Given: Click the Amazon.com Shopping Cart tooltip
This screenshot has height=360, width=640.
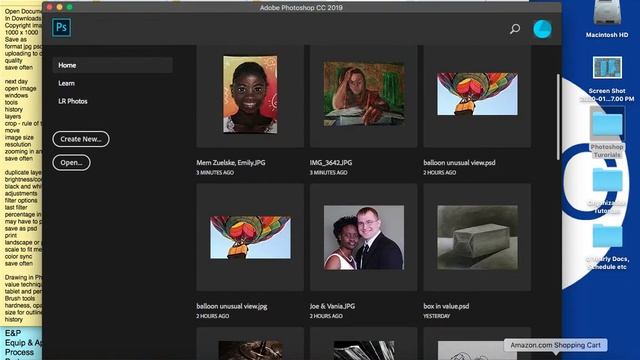Looking at the screenshot, I should point(556,345).
